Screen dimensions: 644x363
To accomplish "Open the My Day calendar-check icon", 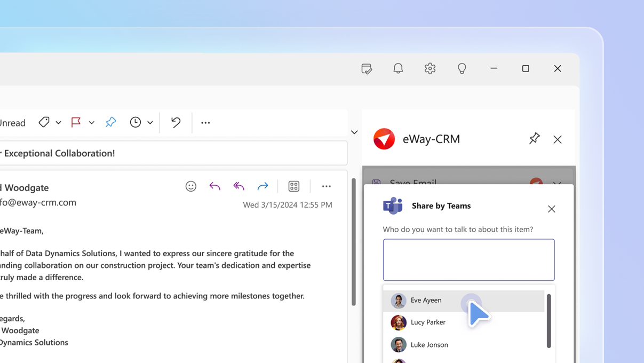I will (367, 68).
